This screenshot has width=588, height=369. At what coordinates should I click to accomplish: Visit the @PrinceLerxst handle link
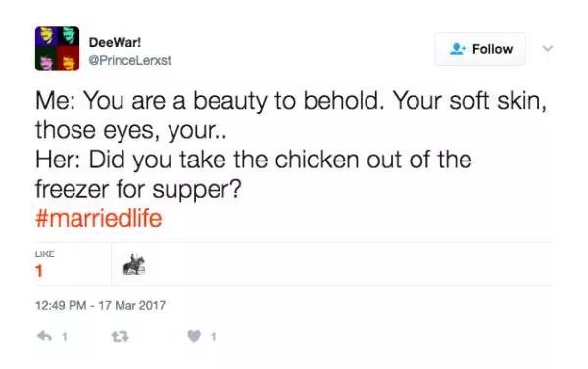129,60
